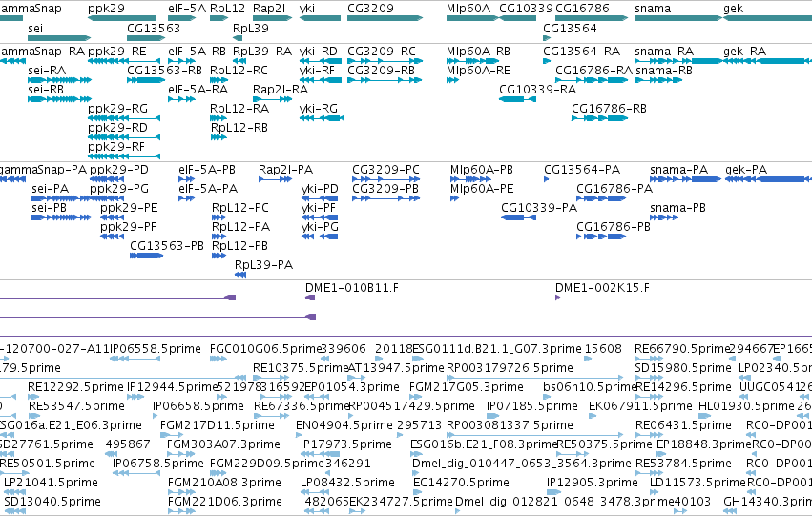Click the Rap2l-RA transcript label
812x516 pixels.
[x=281, y=90]
